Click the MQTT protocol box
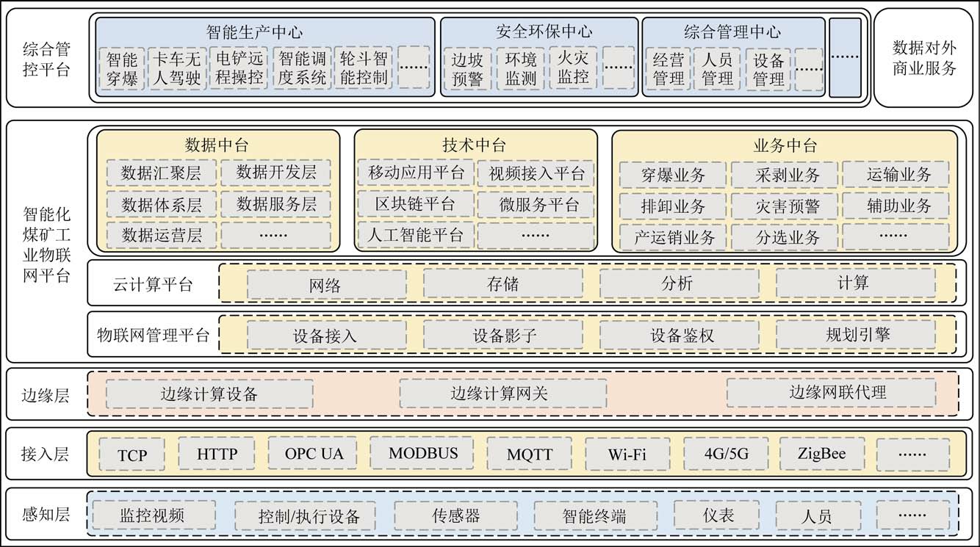The width and height of the screenshot is (980, 547). [x=529, y=454]
